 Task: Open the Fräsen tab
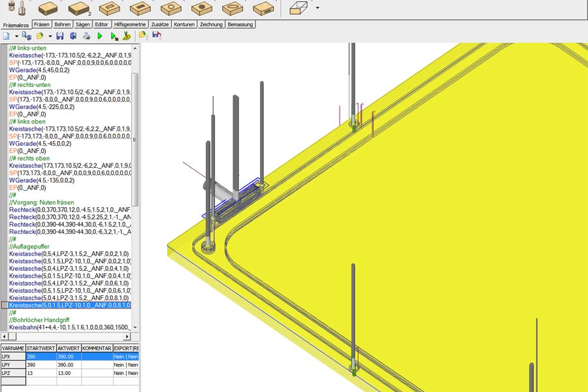click(42, 24)
